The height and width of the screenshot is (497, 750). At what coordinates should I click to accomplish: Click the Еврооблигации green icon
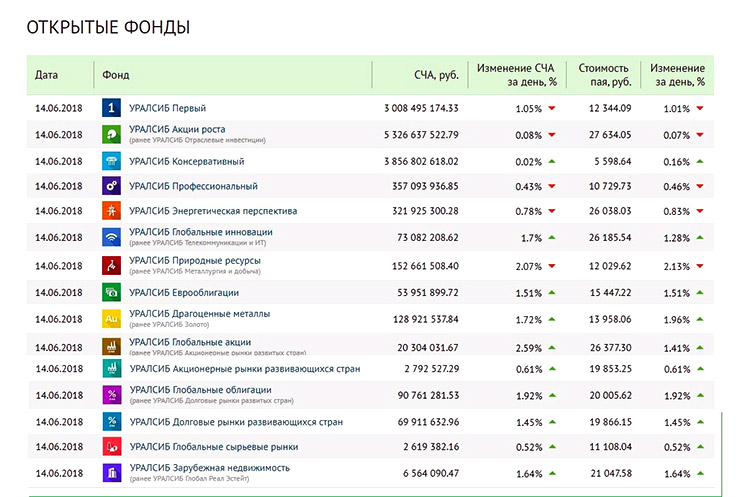pyautogui.click(x=111, y=292)
